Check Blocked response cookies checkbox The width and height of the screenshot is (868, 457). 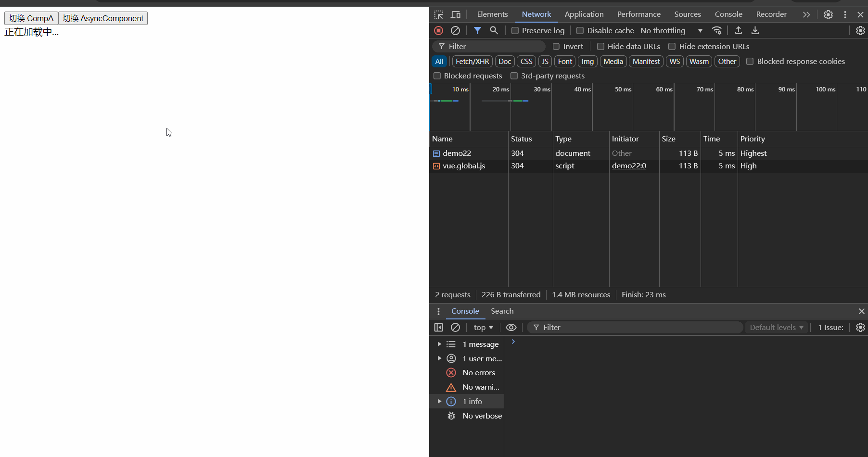tap(750, 62)
